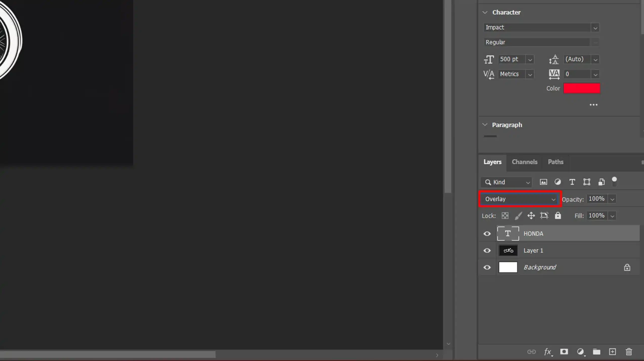Switch to the Paths tab

click(x=555, y=162)
